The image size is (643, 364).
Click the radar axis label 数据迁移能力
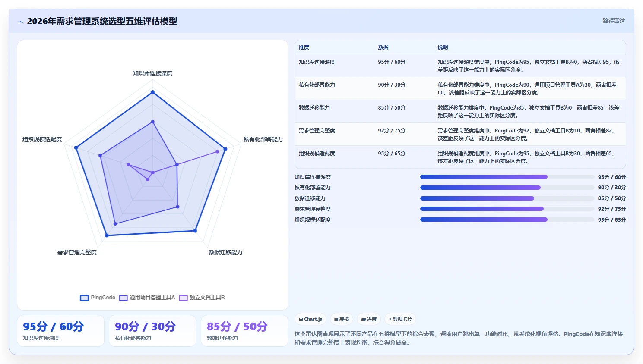[x=225, y=252]
